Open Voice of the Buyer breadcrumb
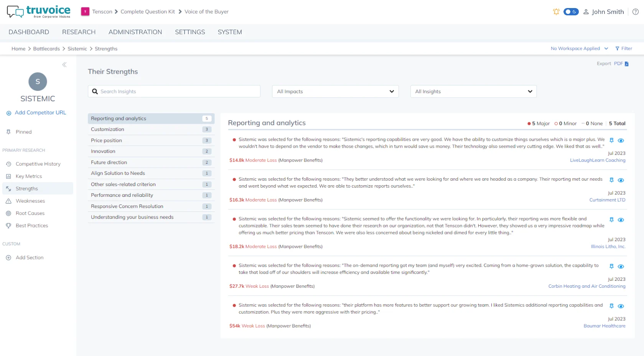 (206, 12)
